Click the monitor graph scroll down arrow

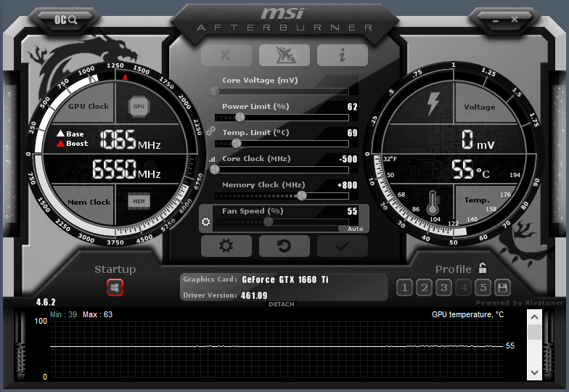534,372
